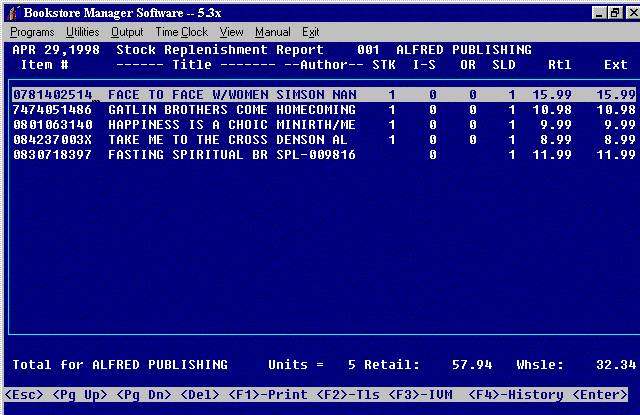This screenshot has height=415, width=640.
Task: Select item number 084237003X
Action: (x=53, y=140)
